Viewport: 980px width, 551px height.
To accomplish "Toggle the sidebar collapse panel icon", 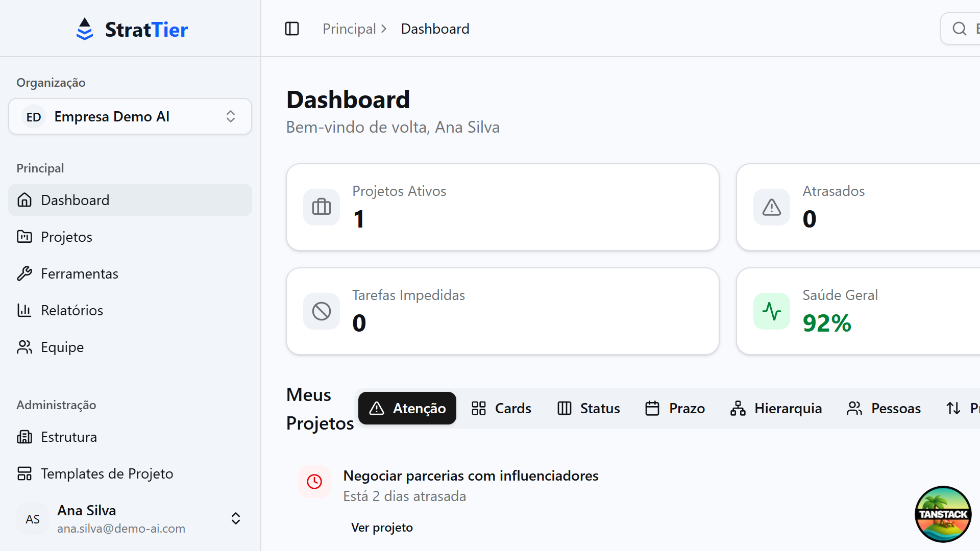I will [x=292, y=29].
